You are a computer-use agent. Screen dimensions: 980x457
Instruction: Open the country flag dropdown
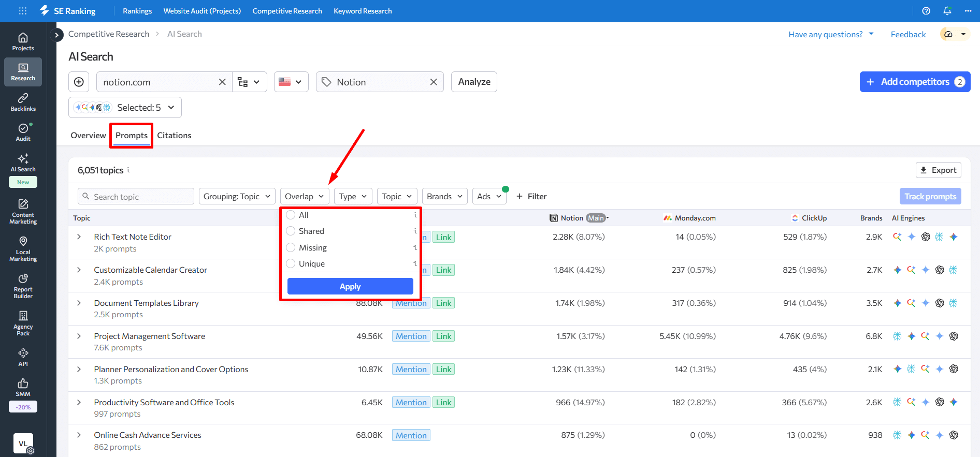[291, 82]
